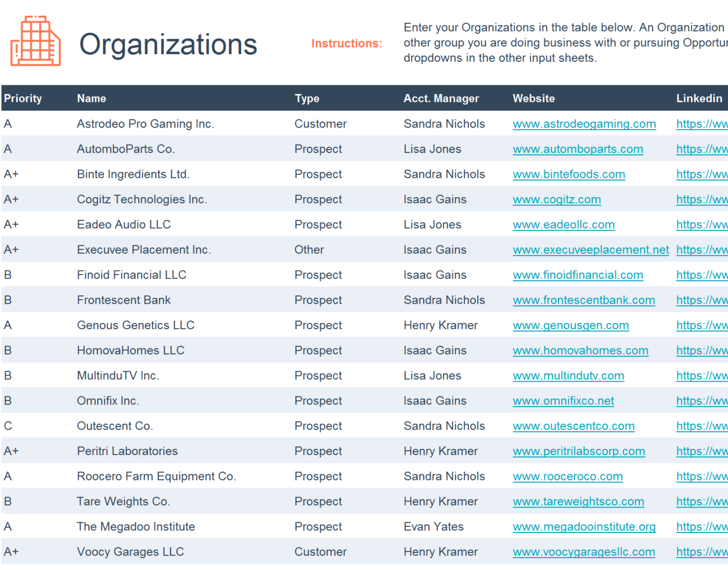This screenshot has height=570, width=728.
Task: Select Lisa Jones in the MultinduTV row
Action: point(432,375)
